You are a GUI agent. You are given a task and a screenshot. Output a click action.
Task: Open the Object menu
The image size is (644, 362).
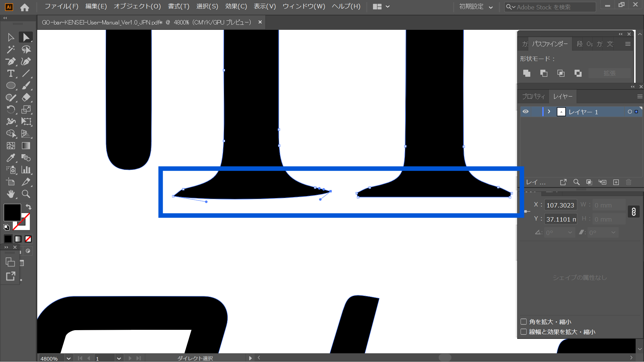[x=137, y=6]
